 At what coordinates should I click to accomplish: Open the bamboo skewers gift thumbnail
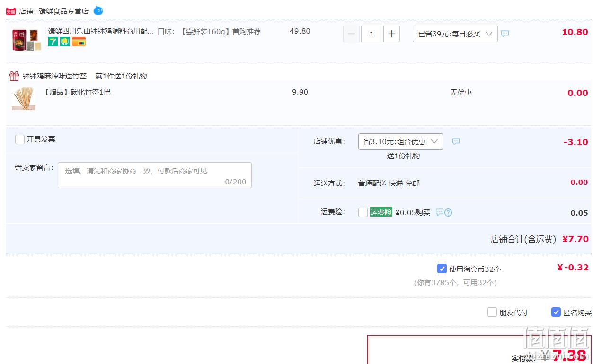(x=24, y=99)
